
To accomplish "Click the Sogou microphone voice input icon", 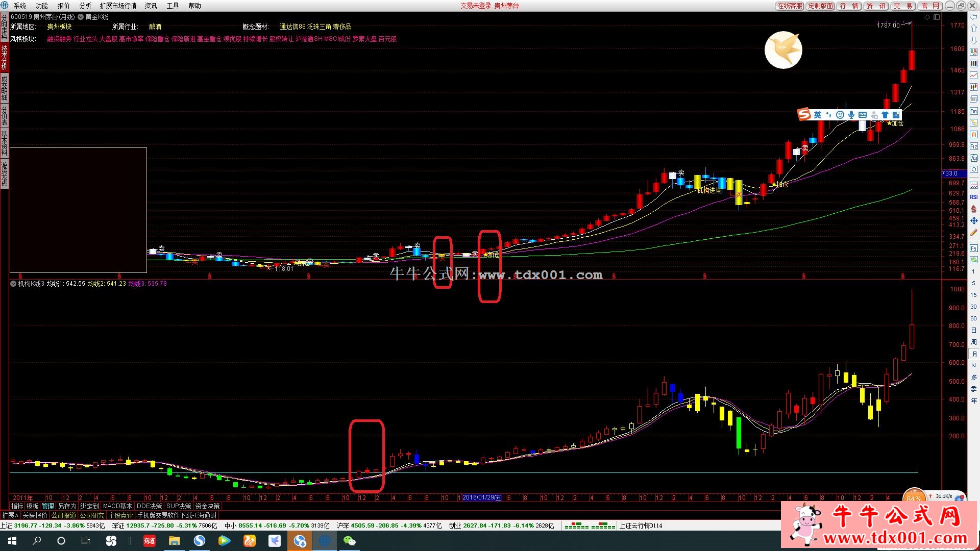I will click(x=851, y=115).
